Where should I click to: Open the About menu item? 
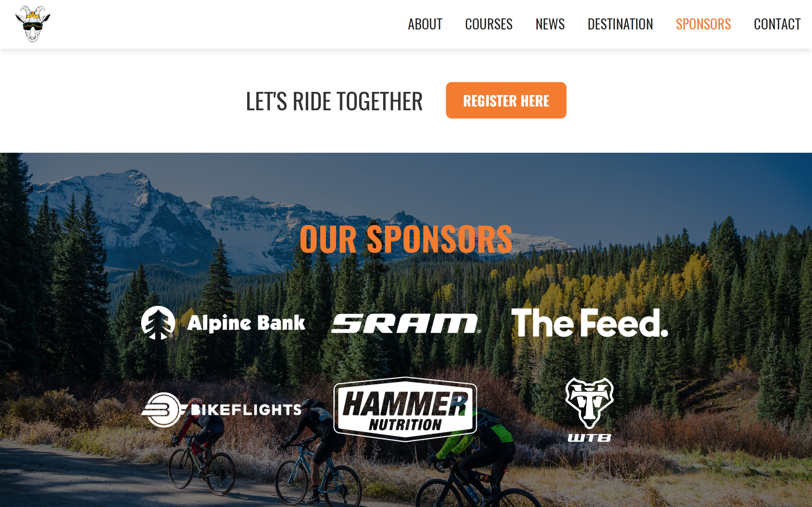tap(425, 24)
